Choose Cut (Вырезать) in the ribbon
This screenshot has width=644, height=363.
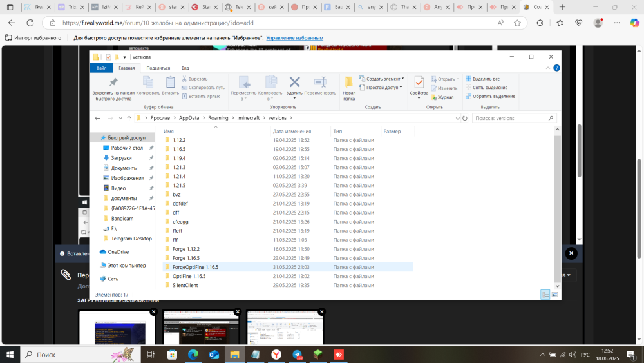[194, 79]
